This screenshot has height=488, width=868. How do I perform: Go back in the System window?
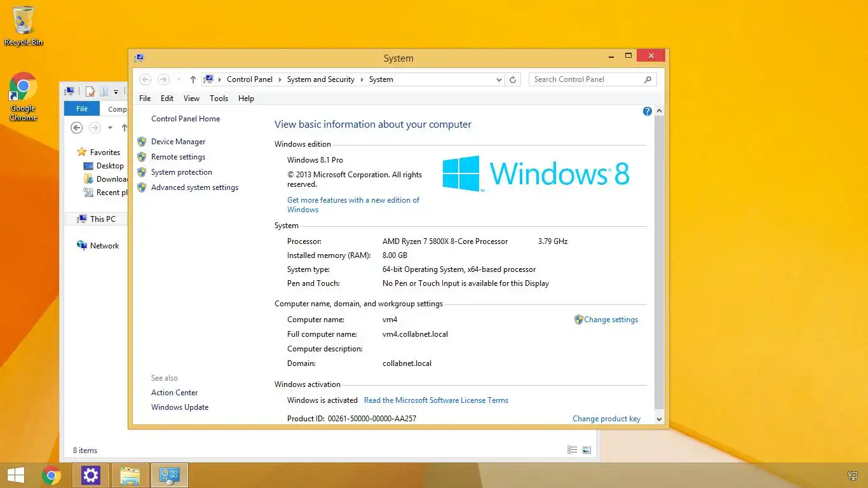(146, 79)
